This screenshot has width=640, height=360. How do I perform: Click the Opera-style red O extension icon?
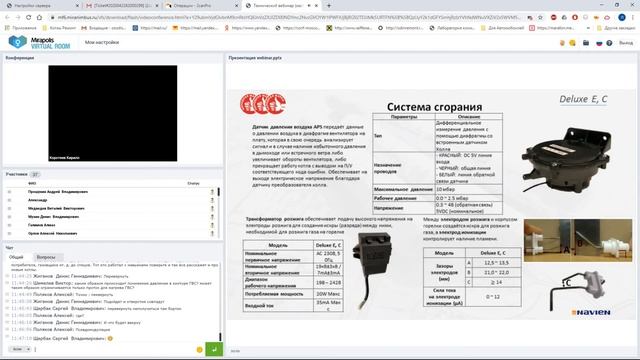[x=575, y=18]
